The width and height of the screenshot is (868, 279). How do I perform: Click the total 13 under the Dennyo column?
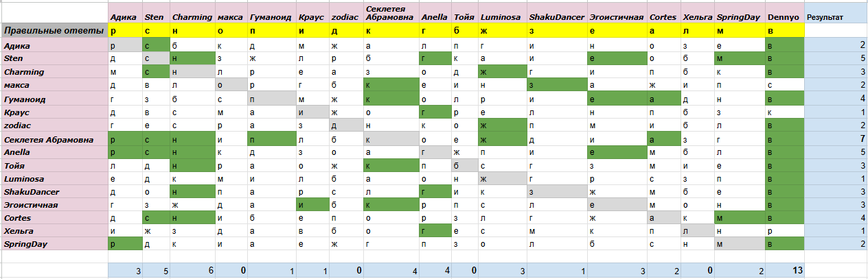784,270
